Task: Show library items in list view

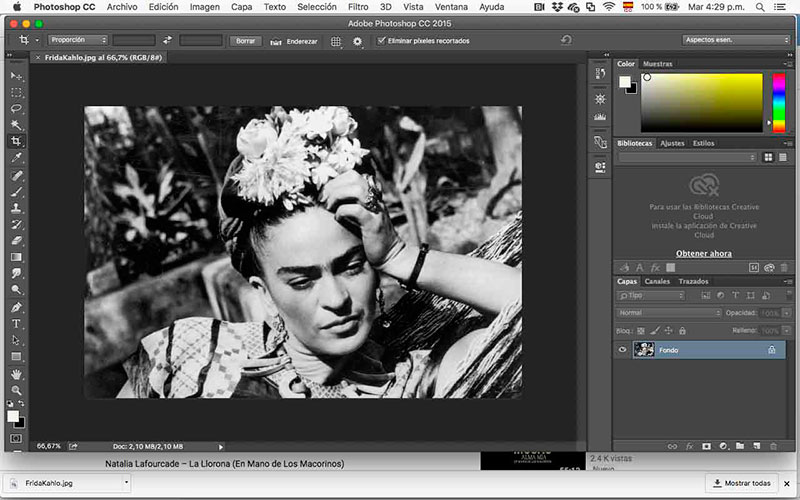Action: (783, 158)
